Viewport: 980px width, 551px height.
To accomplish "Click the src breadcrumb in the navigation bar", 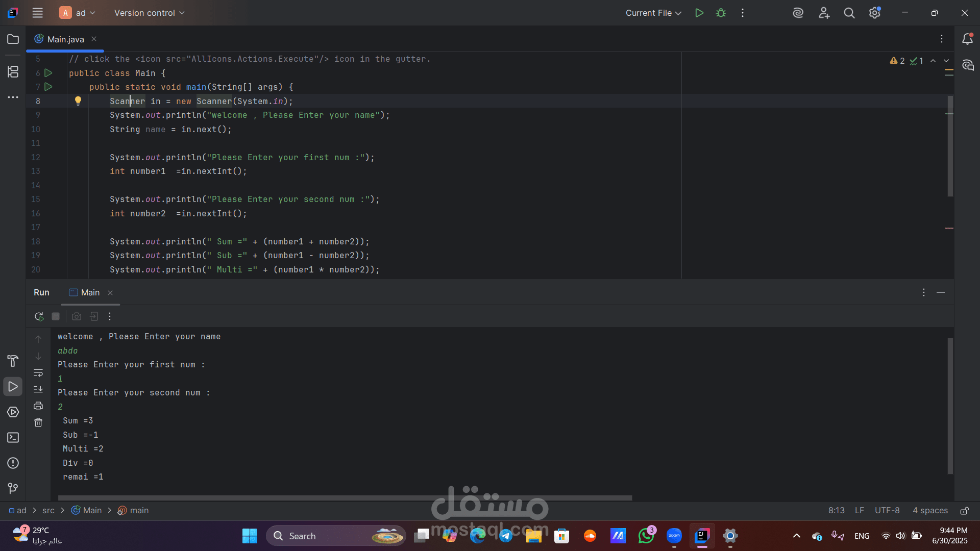I will point(48,511).
